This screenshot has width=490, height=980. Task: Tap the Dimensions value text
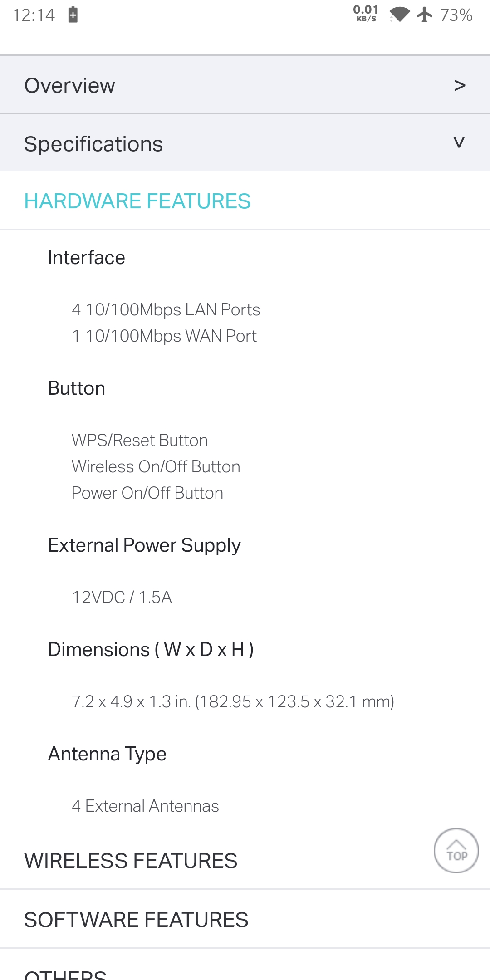pyautogui.click(x=233, y=702)
